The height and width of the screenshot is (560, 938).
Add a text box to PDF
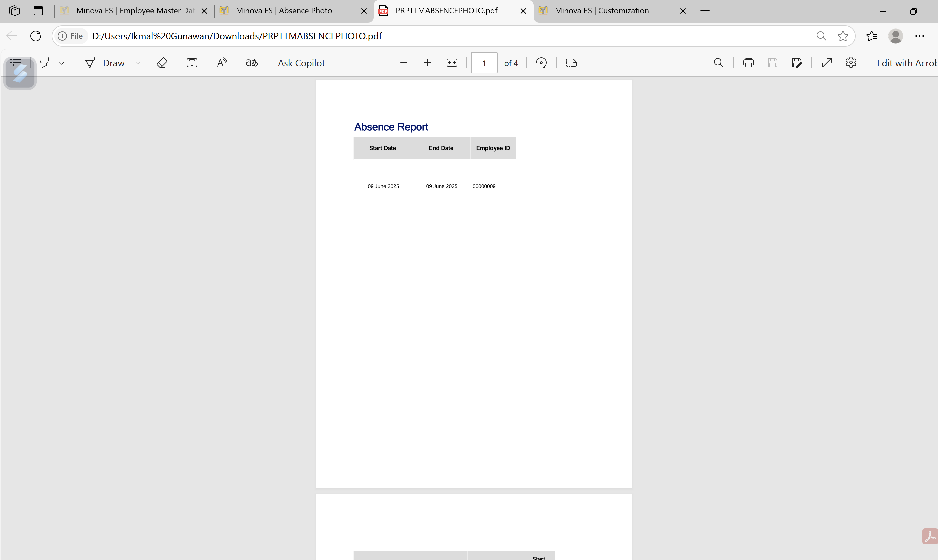coord(192,63)
